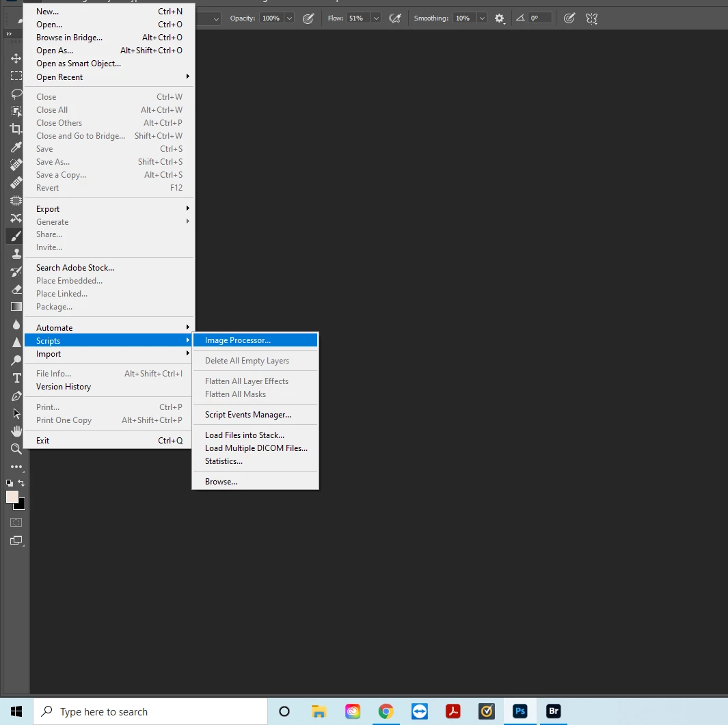Toggle symmetry paint butterfly icon
Image resolution: width=728 pixels, height=725 pixels.
591,18
